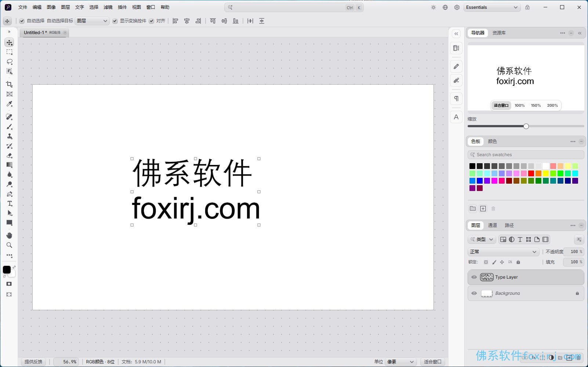Viewport: 588px width, 367px height.
Task: Open the Essentials workspace dropdown
Action: point(492,7)
